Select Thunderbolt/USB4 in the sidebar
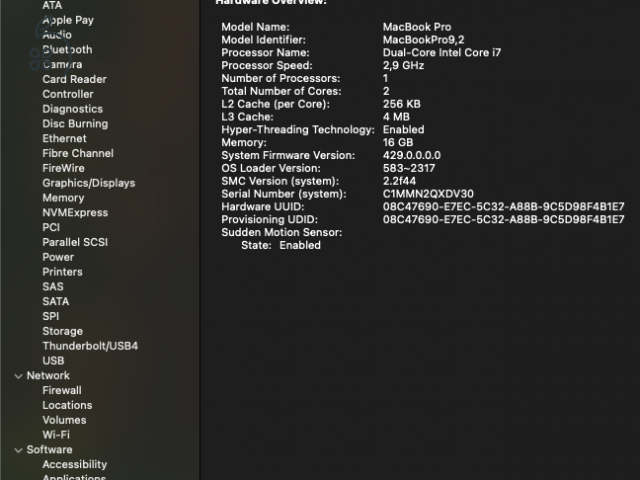 pyautogui.click(x=90, y=346)
